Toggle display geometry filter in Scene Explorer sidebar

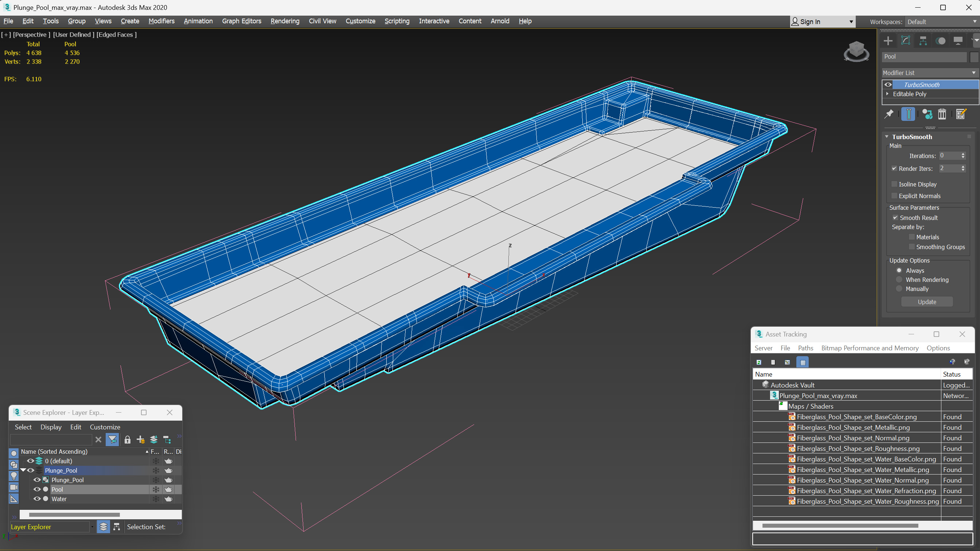pyautogui.click(x=14, y=453)
